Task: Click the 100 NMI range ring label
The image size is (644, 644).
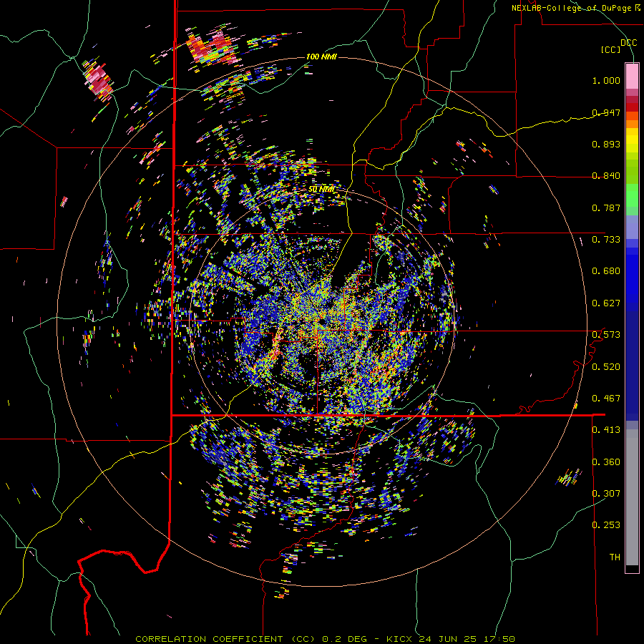Action: (321, 57)
